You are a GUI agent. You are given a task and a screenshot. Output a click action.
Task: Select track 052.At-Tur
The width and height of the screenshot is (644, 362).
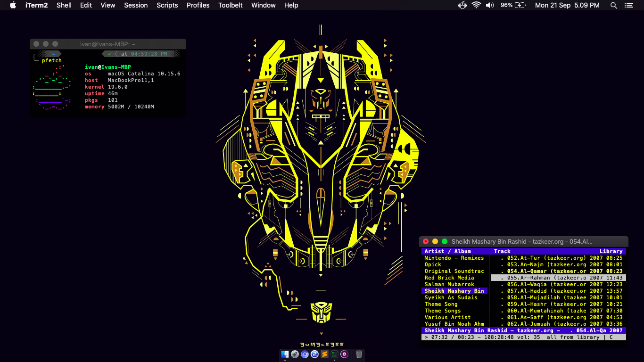[x=558, y=258]
